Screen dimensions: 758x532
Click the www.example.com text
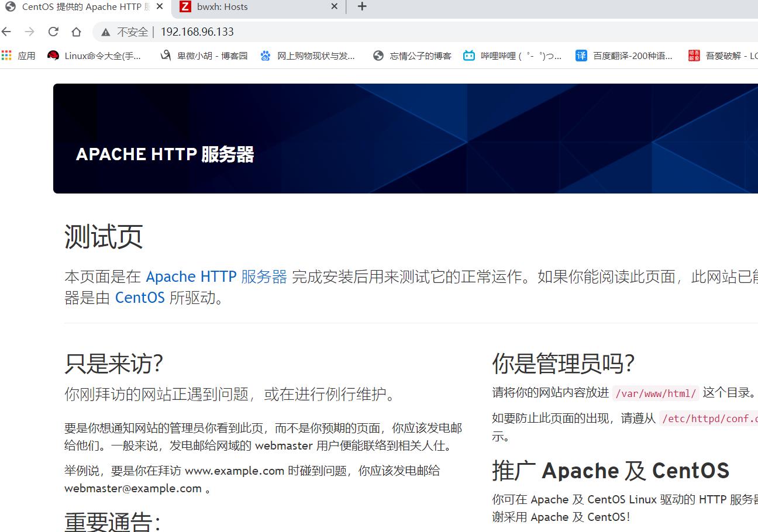click(235, 471)
